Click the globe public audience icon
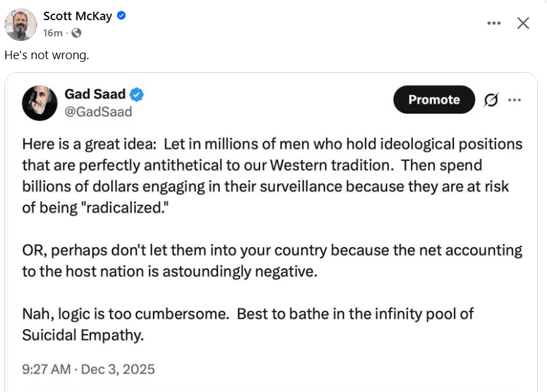Screen dimensions: 547x392 click(x=77, y=33)
